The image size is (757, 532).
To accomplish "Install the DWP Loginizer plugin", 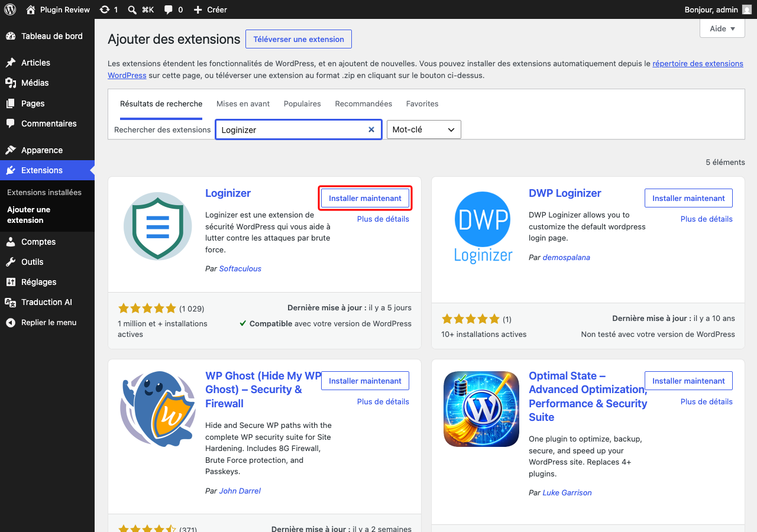I will coord(688,198).
